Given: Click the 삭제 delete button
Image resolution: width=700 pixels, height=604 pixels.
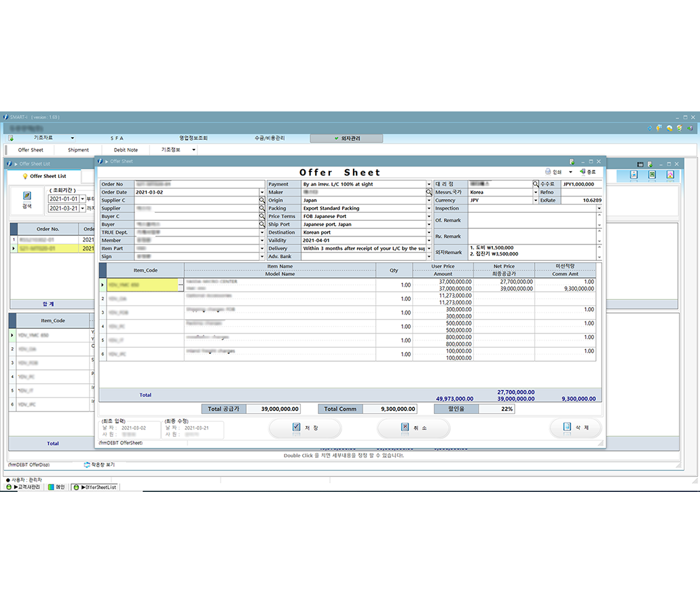Looking at the screenshot, I should pos(576,427).
